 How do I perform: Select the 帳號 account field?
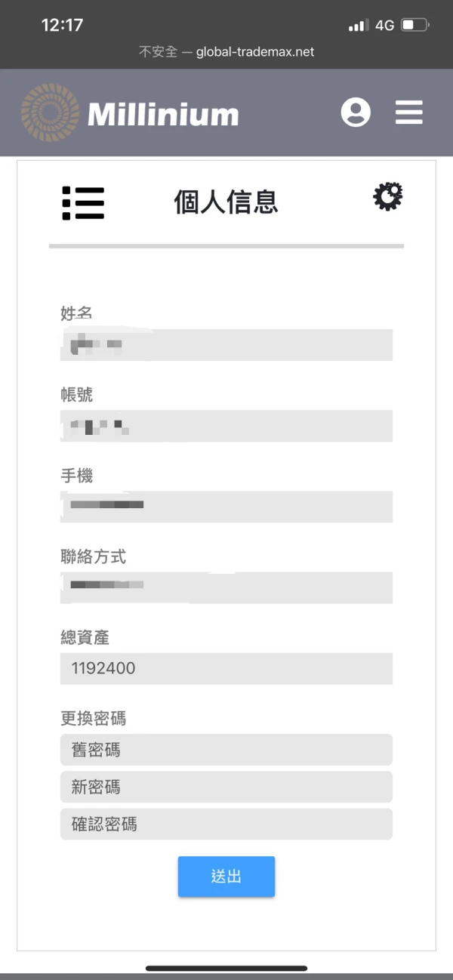pyautogui.click(x=226, y=426)
